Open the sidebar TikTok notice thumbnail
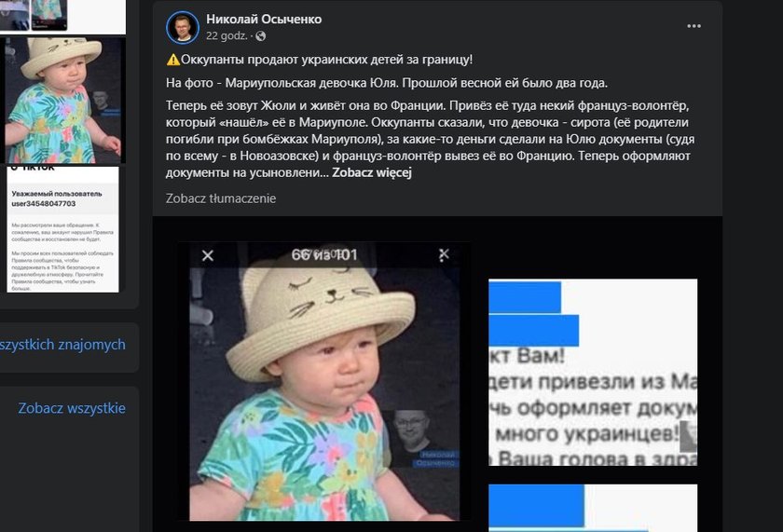The width and height of the screenshot is (783, 532). coord(63,229)
